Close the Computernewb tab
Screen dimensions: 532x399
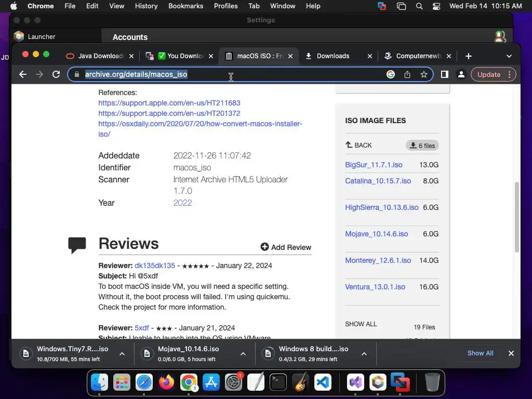[x=449, y=56]
